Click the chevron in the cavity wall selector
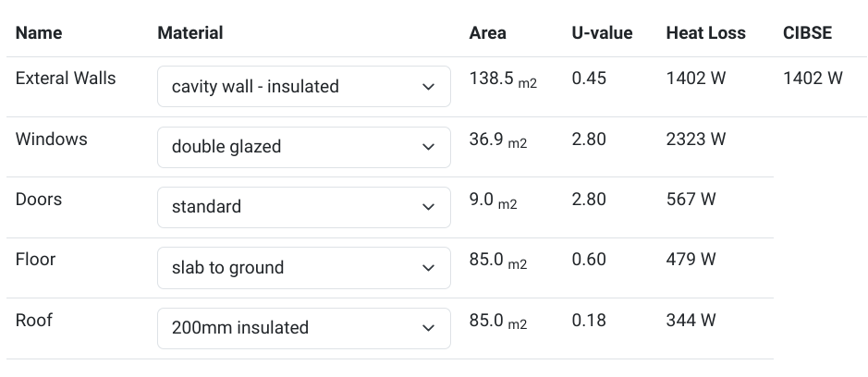The height and width of the screenshot is (377, 868). [428, 87]
